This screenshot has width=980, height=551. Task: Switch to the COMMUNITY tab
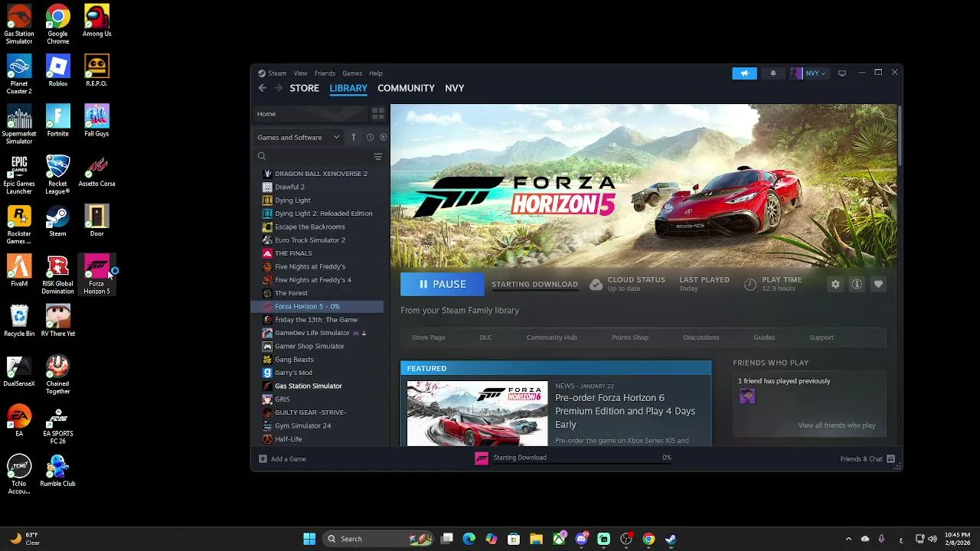tap(406, 88)
